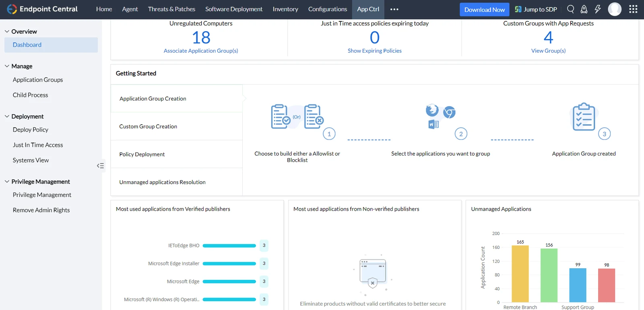Click the Jump to SDP icon

pos(518,9)
